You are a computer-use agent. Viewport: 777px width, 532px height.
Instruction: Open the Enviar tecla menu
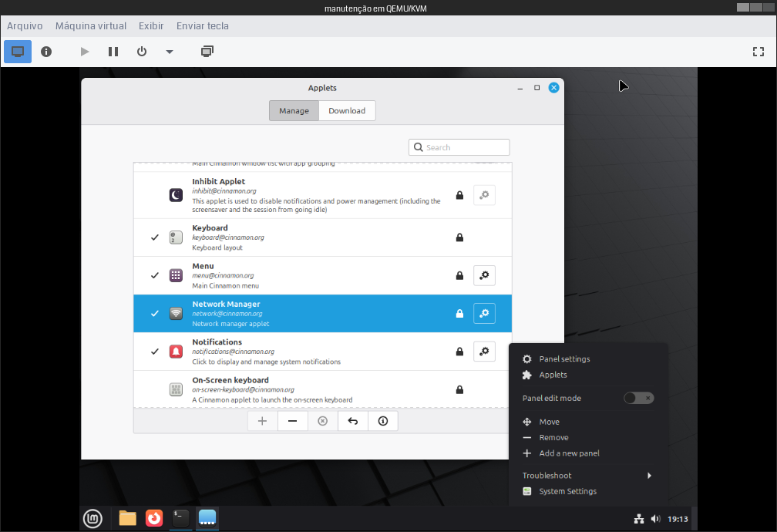click(202, 26)
